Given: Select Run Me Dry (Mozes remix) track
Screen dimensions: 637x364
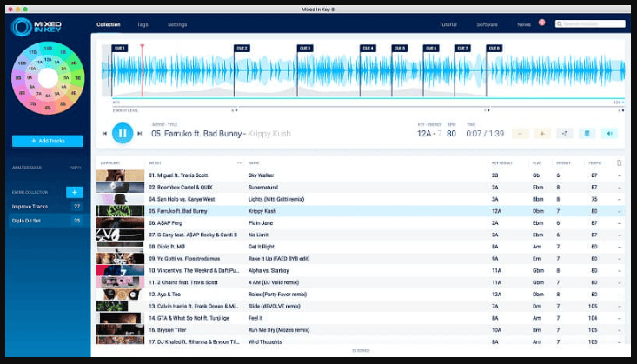Looking at the screenshot, I should [279, 330].
